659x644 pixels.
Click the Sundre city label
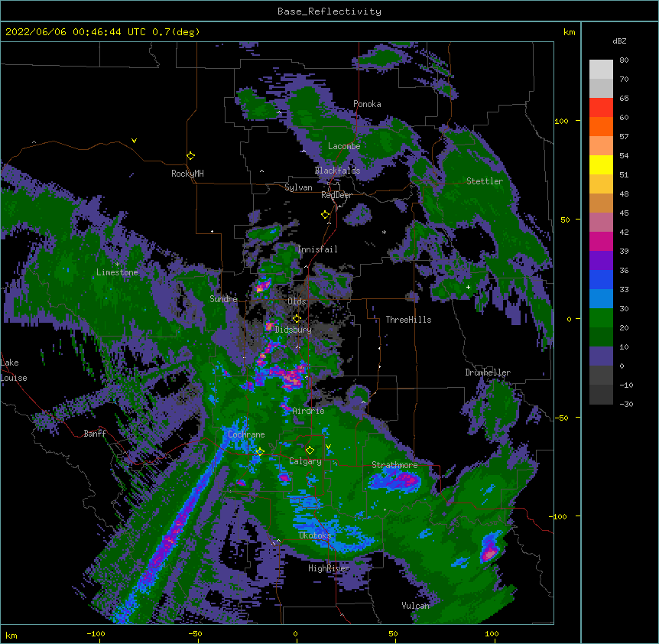click(223, 299)
